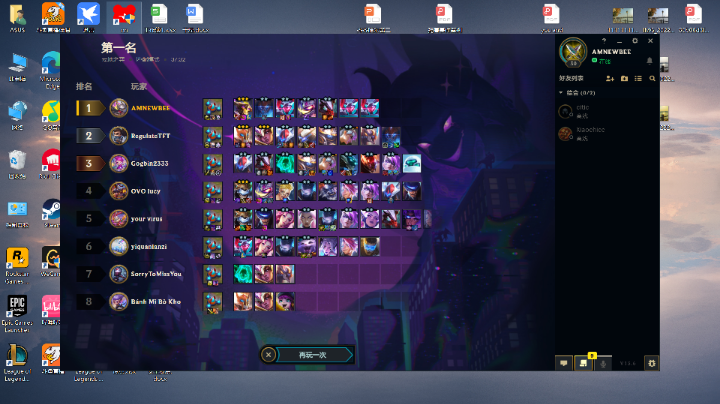This screenshot has width=720, height=404.
Task: Click Gogbin2333's round avatar portrait
Action: (x=118, y=163)
